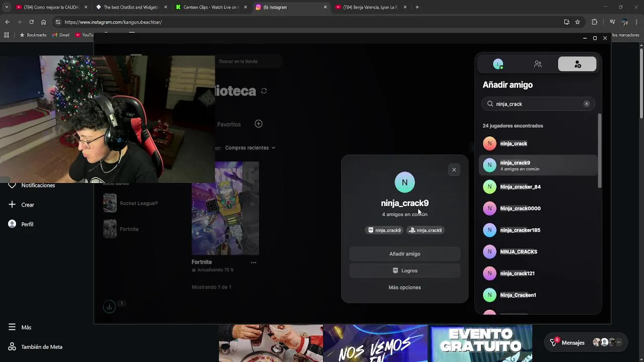
Task: Select Ninja_cracker_84 in the results
Action: pyautogui.click(x=538, y=187)
